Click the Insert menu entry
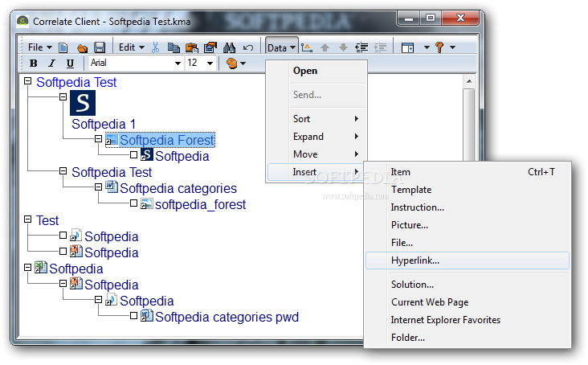588x365 pixels. [x=316, y=172]
